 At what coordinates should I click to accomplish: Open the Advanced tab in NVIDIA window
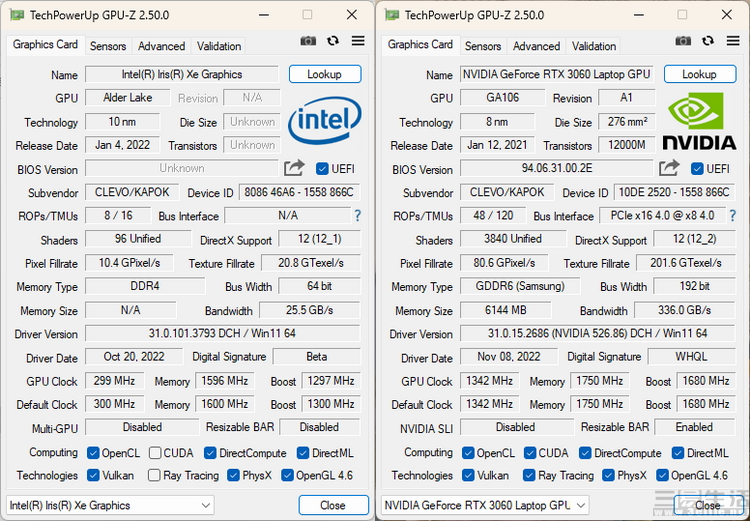click(x=536, y=46)
